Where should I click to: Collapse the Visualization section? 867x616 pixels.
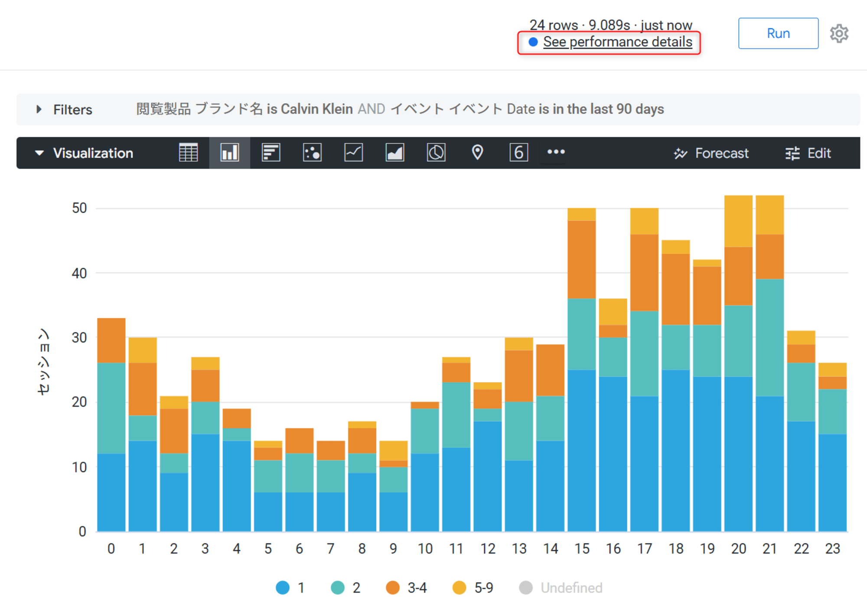point(39,153)
